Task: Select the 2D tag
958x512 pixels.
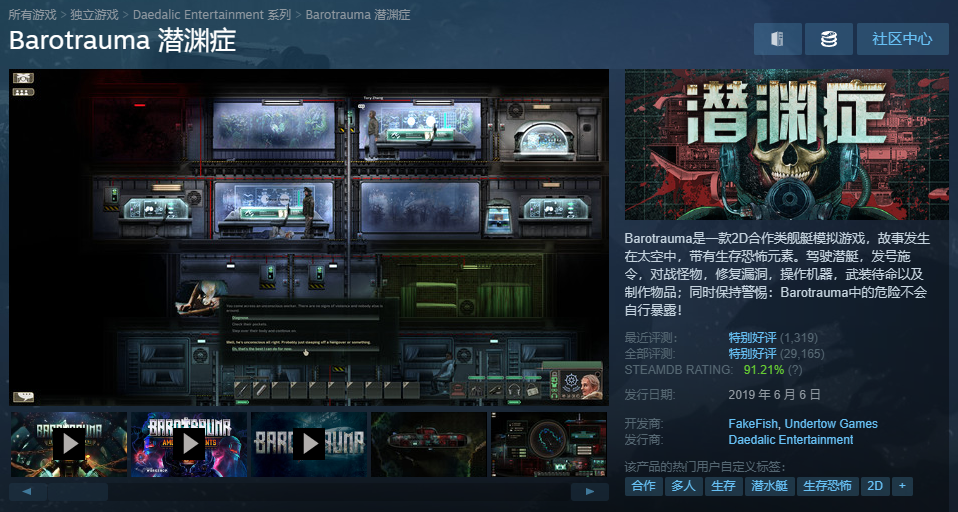Action: pos(875,486)
